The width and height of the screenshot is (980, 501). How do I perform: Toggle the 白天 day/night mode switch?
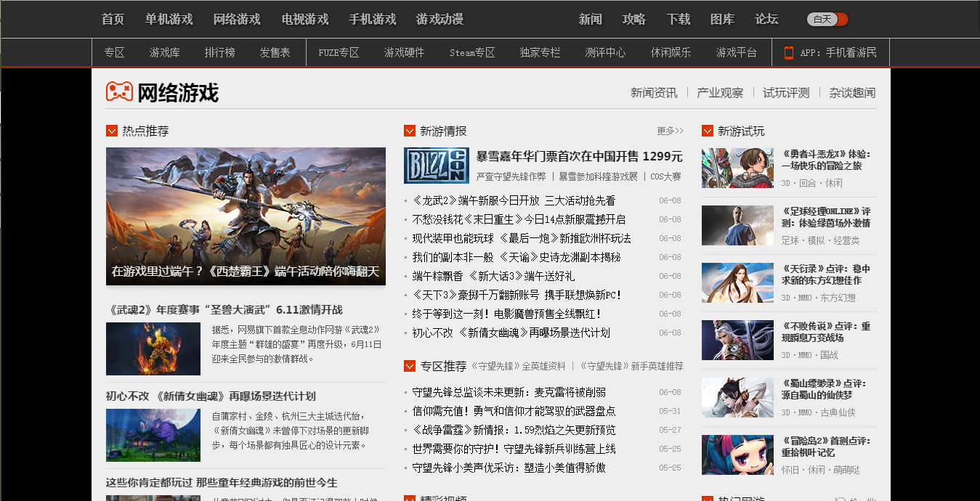827,20
